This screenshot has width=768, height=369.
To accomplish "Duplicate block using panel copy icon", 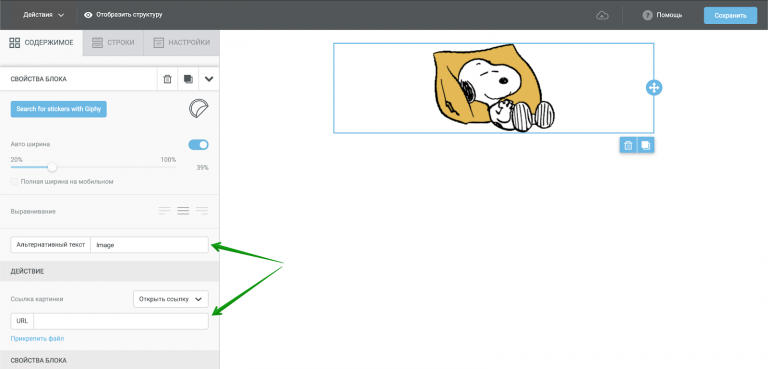I will point(188,79).
